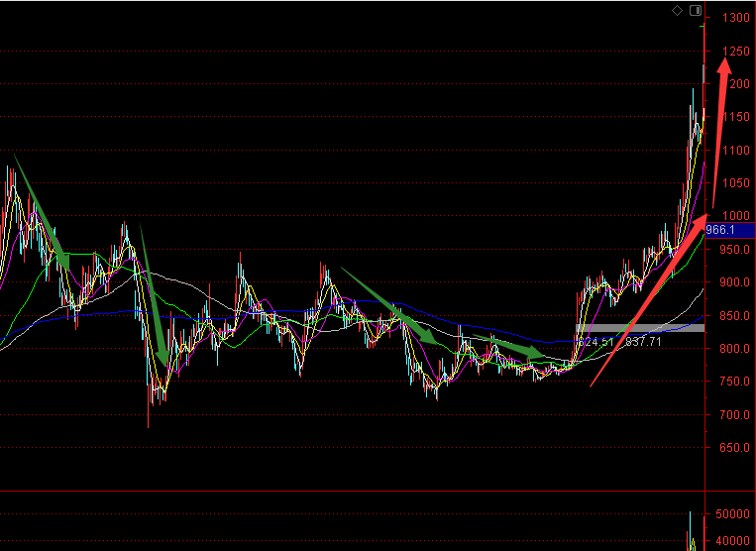
Task: Toggle the side panel layout icon
Action: tap(696, 11)
